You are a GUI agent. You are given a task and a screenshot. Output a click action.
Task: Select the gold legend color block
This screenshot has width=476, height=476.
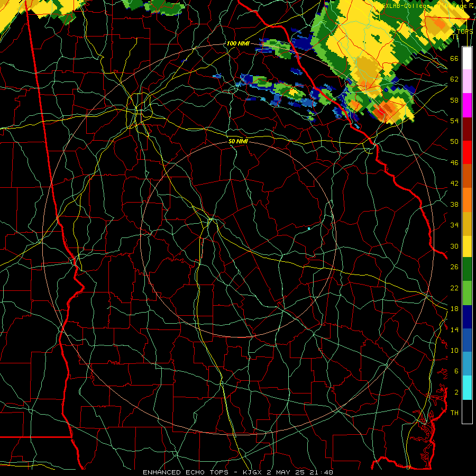coord(467,223)
